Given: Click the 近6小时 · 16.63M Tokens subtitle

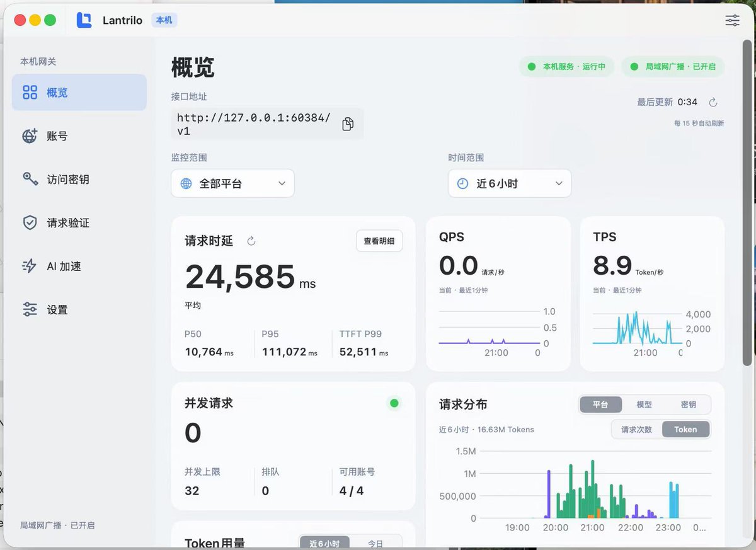Looking at the screenshot, I should click(x=486, y=430).
